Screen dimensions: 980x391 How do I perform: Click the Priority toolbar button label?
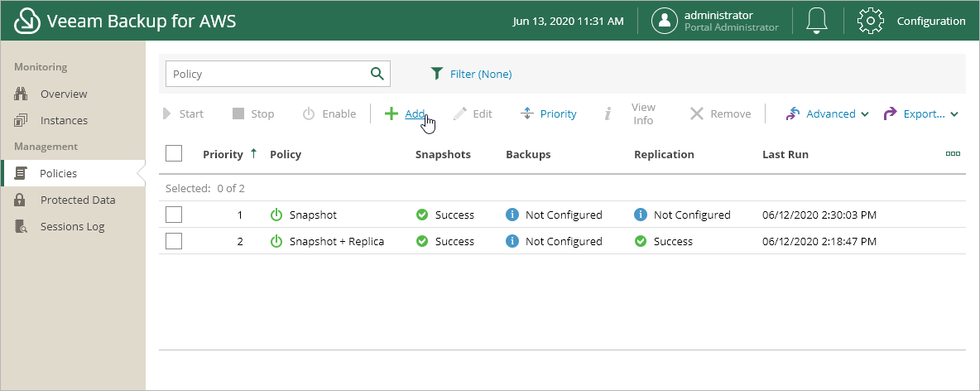pyautogui.click(x=558, y=113)
